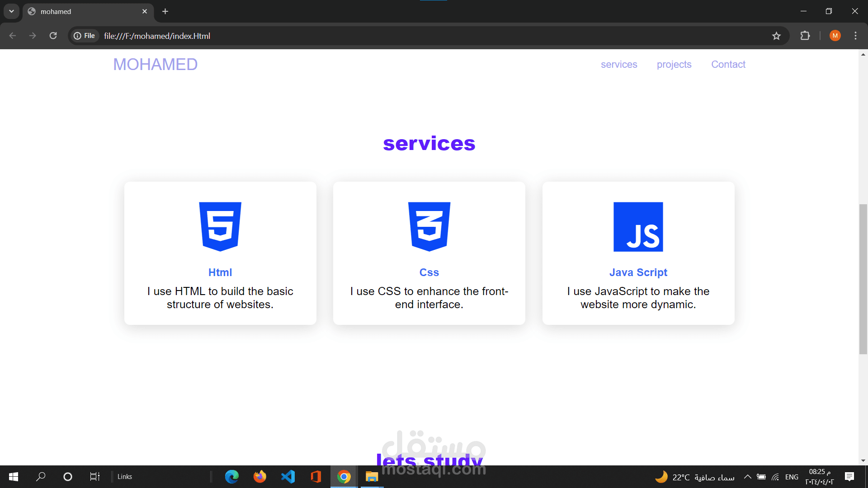Launch Firefox from the taskbar
Viewport: 868px width, 488px height.
point(260,477)
